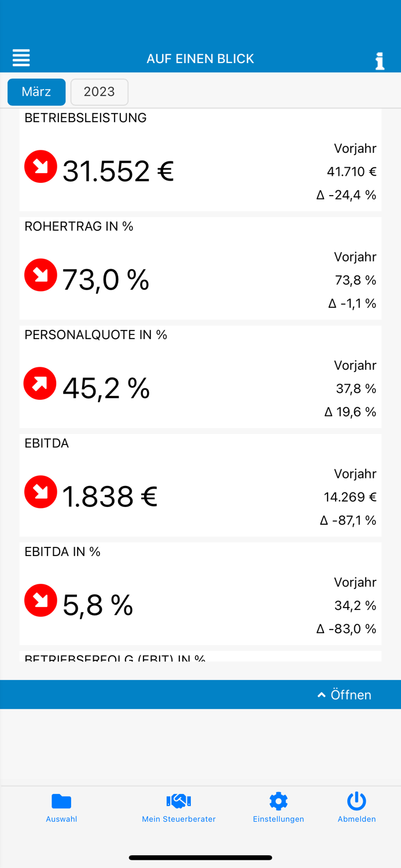Switch to the 2023 tab
The width and height of the screenshot is (401, 868).
[x=99, y=91]
